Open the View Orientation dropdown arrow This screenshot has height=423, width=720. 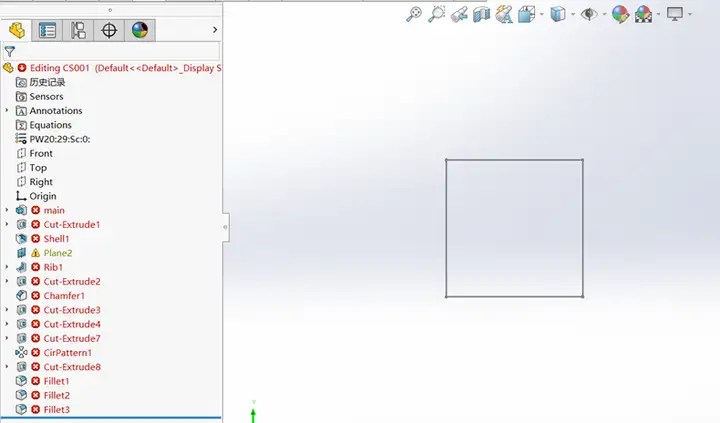pos(542,14)
